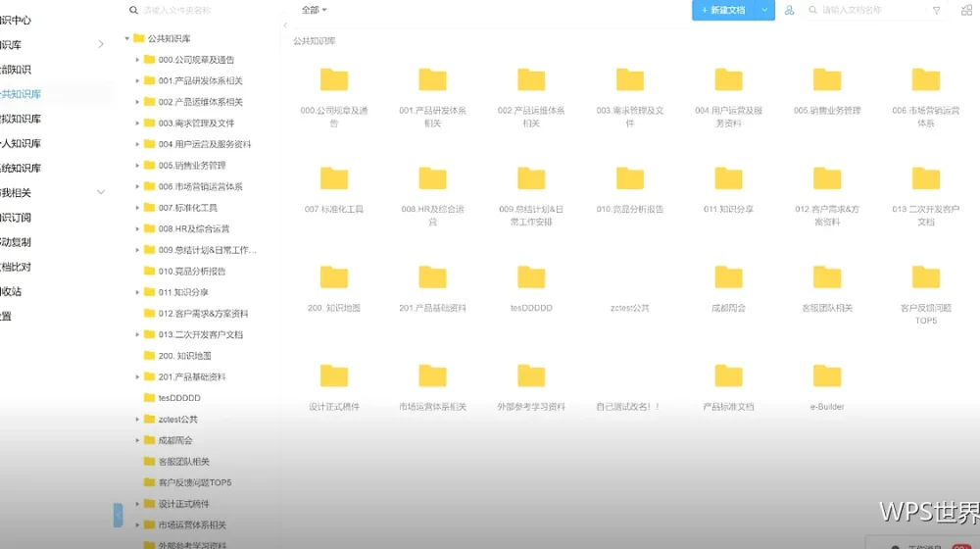Open the 002.产品运维体系相关 folder icon in grid
Image resolution: width=980 pixels, height=549 pixels.
531,80
